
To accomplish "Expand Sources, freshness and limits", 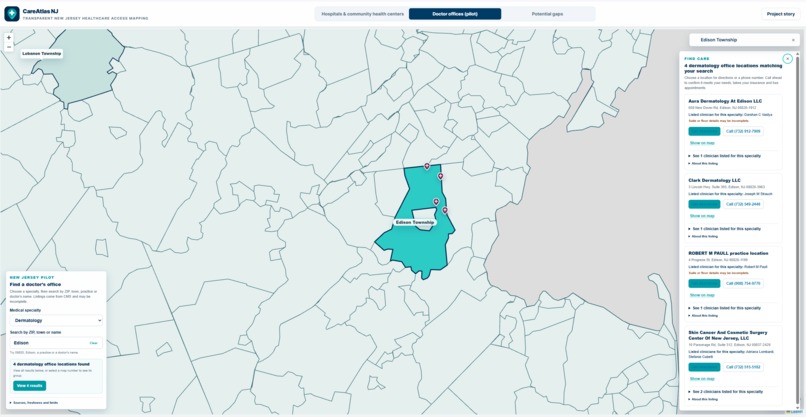I will 35,402.
